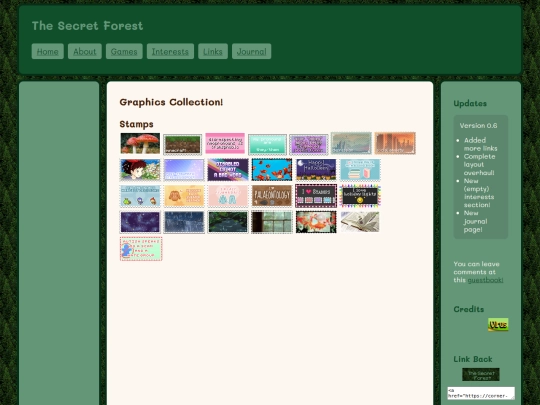Click the 'Link Back' sidebar heading
The height and width of the screenshot is (405, 540).
pyautogui.click(x=473, y=359)
